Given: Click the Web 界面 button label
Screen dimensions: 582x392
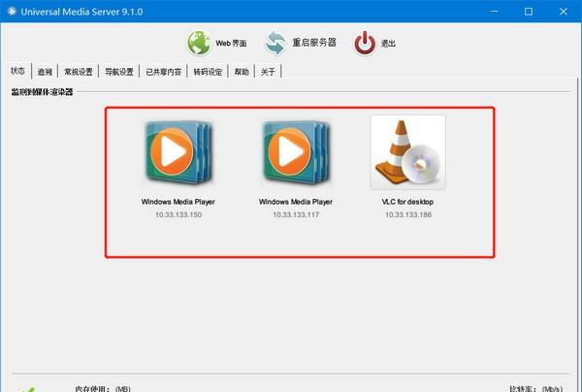Looking at the screenshot, I should [231, 44].
